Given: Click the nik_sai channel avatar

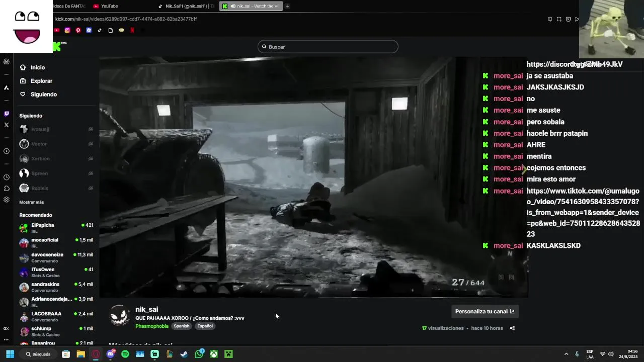Looking at the screenshot, I should [x=120, y=316].
